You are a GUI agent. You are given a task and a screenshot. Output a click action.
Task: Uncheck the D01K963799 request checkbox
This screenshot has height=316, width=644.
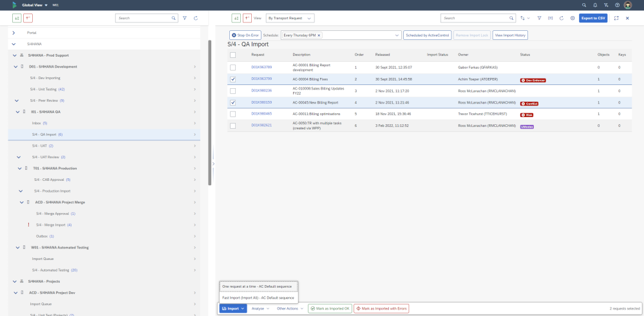coord(232,79)
